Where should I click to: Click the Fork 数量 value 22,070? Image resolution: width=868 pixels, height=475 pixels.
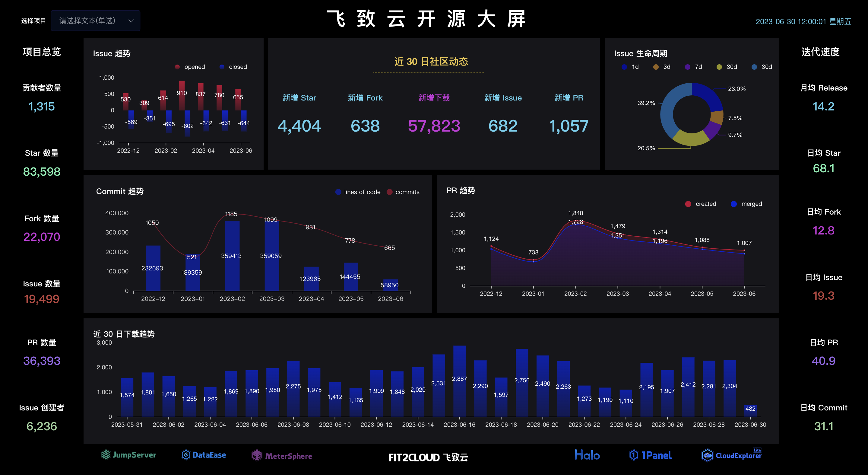click(41, 237)
